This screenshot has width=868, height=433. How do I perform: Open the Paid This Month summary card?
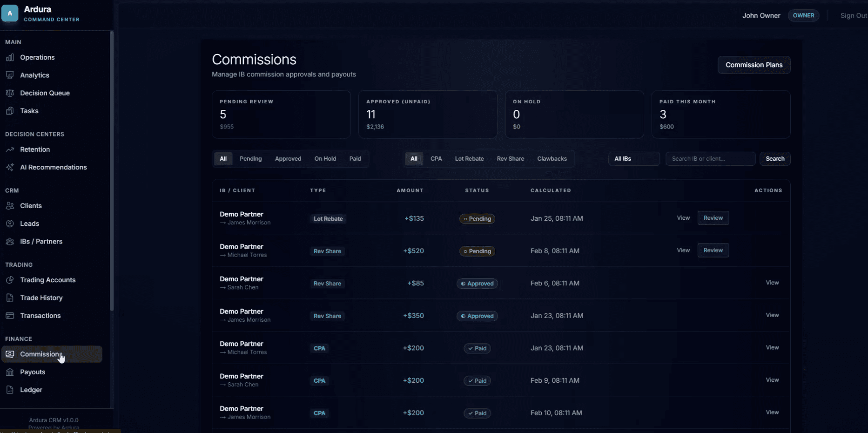(721, 115)
